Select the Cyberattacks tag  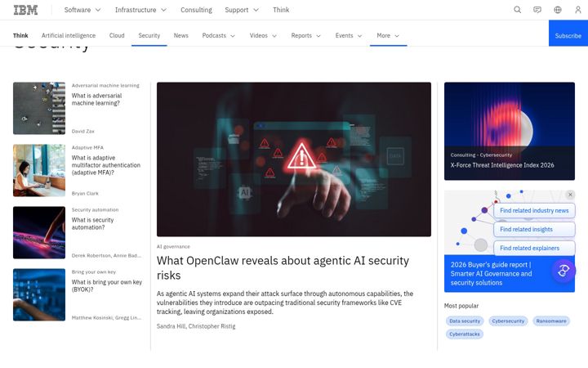point(464,334)
